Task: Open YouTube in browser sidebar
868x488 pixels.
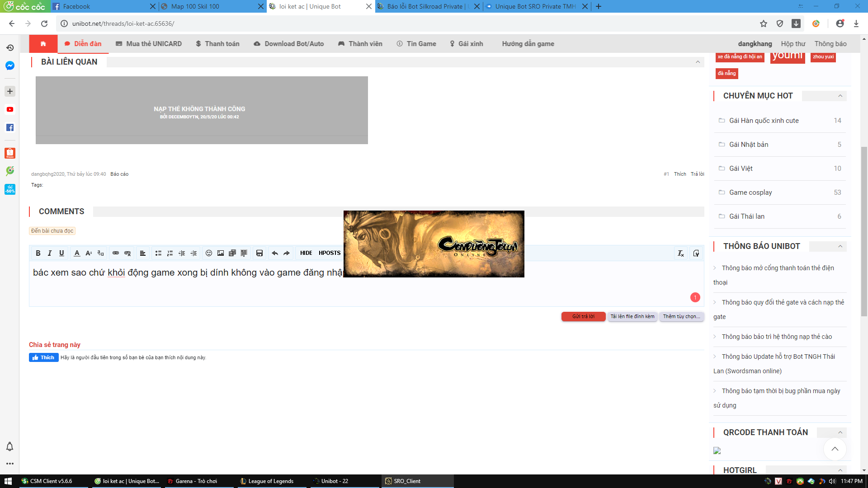Action: click(10, 109)
